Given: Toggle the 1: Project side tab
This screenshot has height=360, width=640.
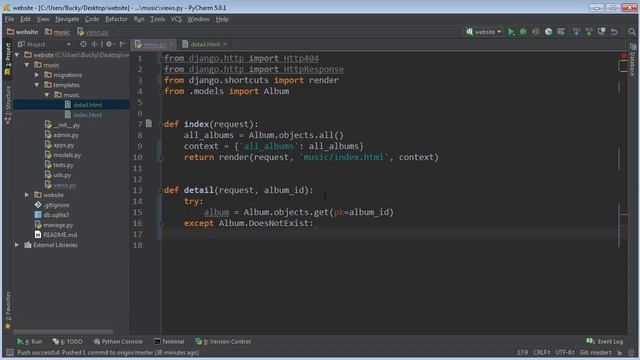Looking at the screenshot, I should pyautogui.click(x=8, y=60).
